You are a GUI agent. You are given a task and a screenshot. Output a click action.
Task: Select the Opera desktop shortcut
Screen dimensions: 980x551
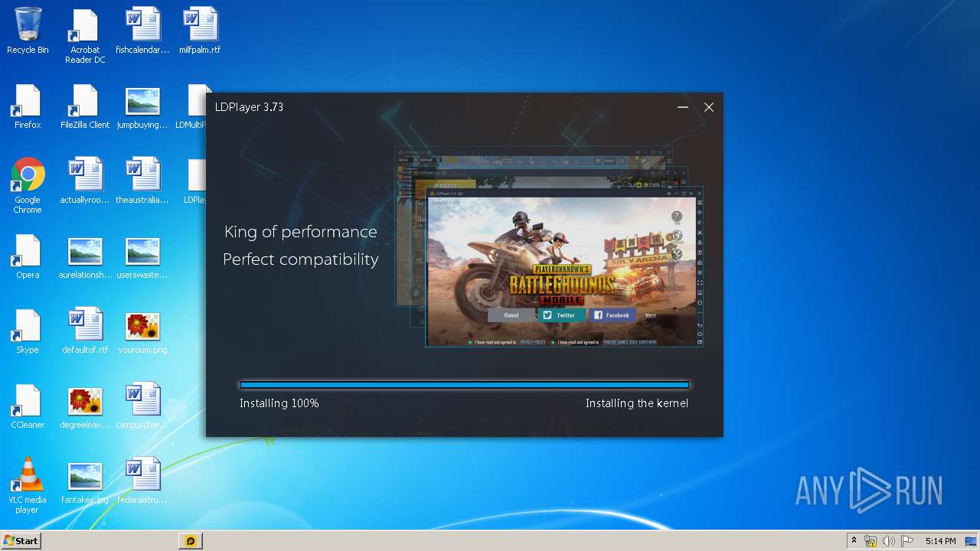(x=28, y=256)
